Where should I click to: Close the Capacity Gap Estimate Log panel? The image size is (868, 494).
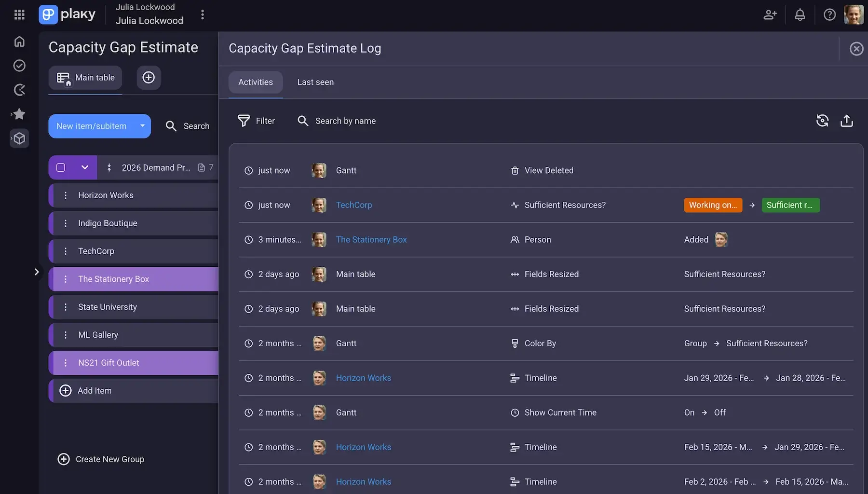pyautogui.click(x=856, y=49)
